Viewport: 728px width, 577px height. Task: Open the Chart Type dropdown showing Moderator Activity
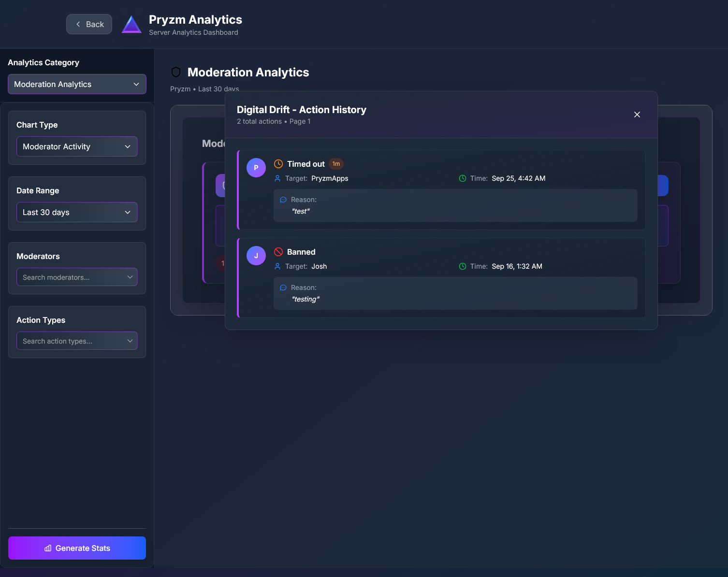[77, 146]
